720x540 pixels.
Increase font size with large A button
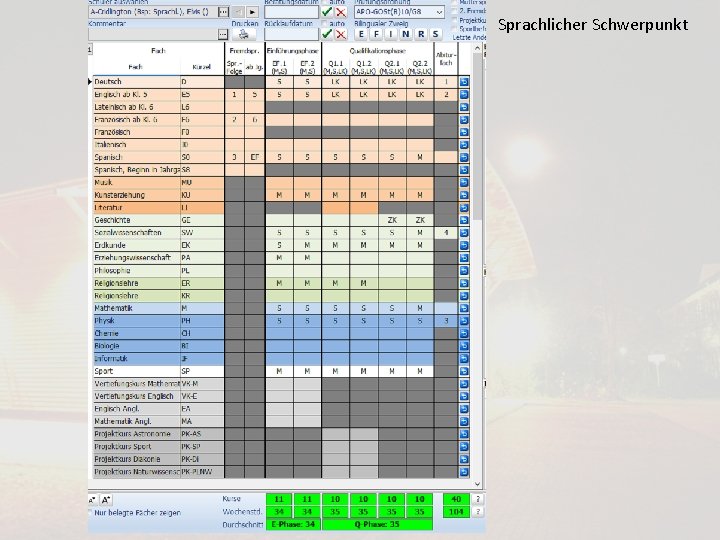(x=106, y=500)
